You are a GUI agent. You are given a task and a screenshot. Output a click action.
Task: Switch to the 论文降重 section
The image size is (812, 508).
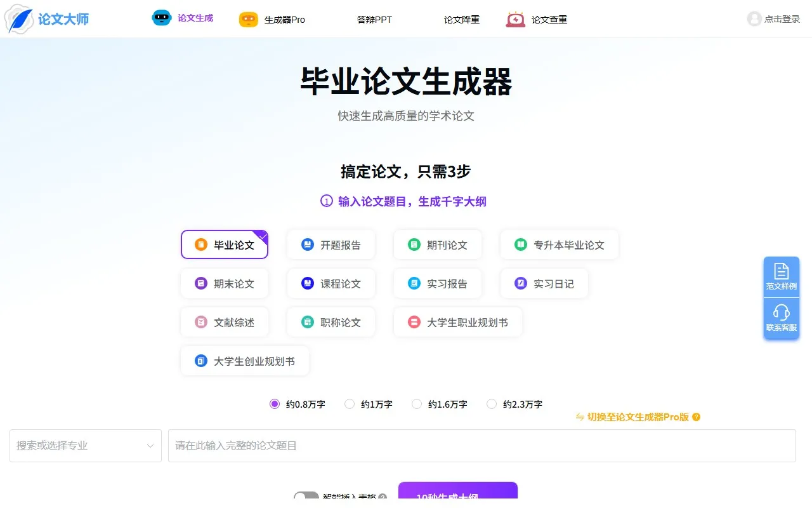point(462,20)
